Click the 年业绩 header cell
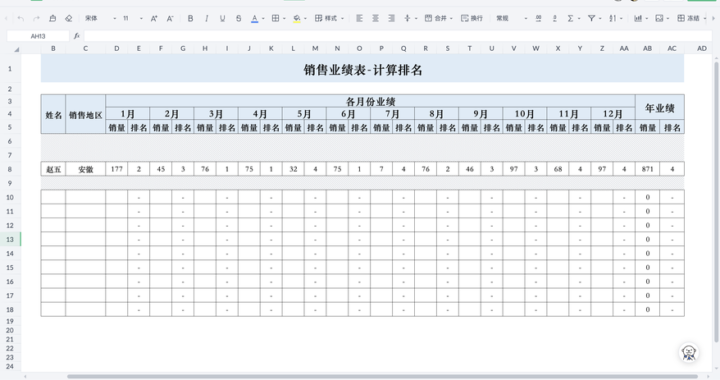This screenshot has width=720, height=380. tap(660, 108)
